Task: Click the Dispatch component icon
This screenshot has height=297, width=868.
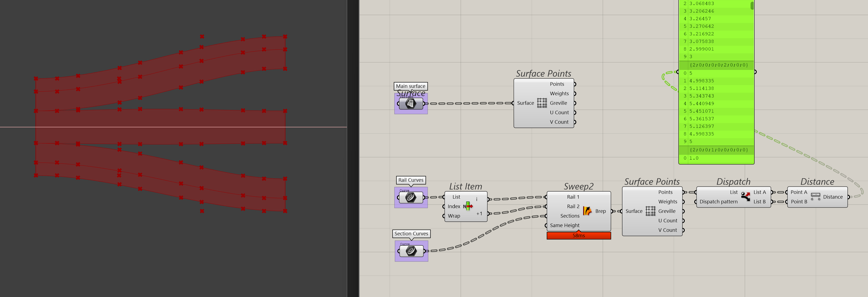Action: pos(746,196)
